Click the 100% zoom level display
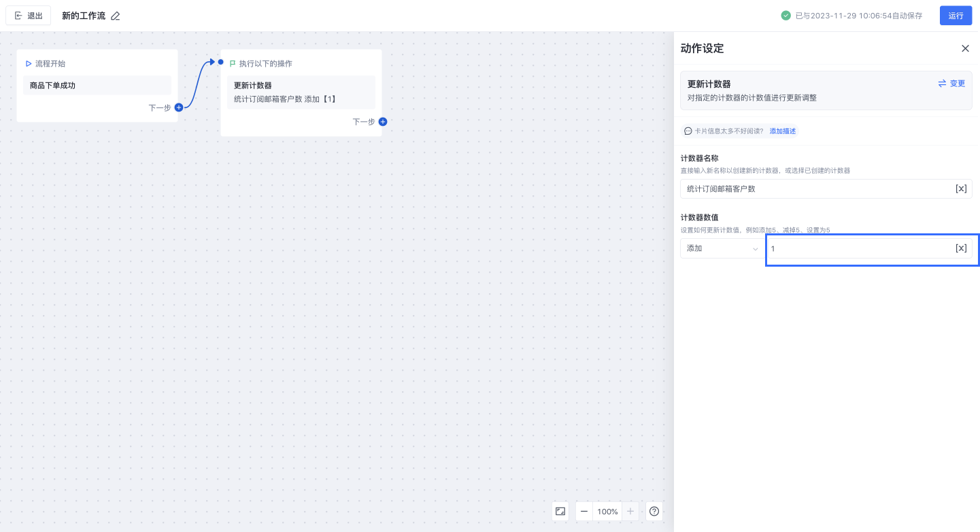Image resolution: width=980 pixels, height=532 pixels. pos(607,511)
